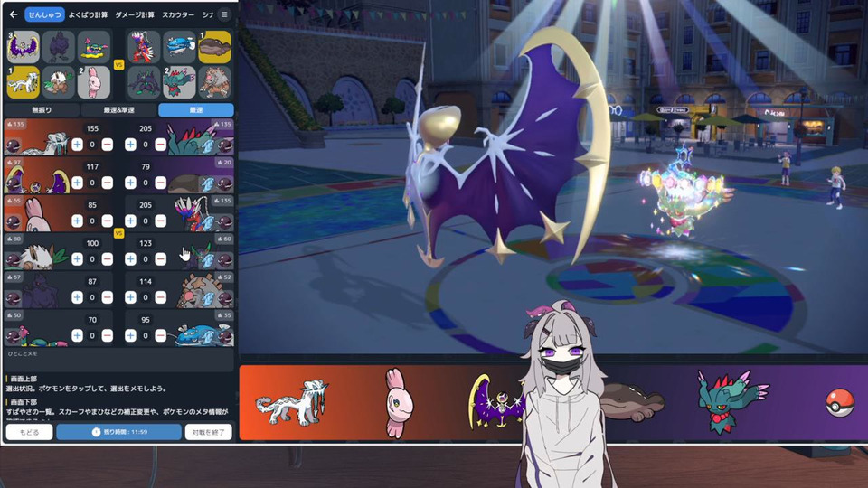Click the 画面下部 heading text
The height and width of the screenshot is (488, 868).
click(x=24, y=402)
